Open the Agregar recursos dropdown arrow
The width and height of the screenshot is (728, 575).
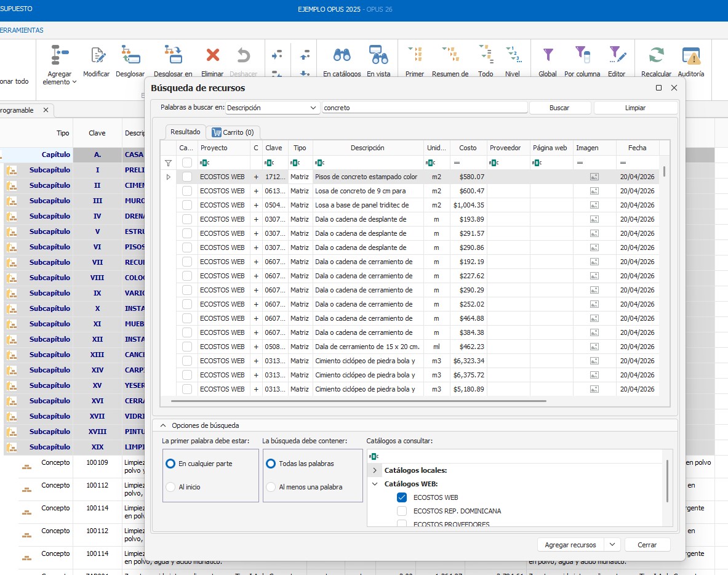612,545
